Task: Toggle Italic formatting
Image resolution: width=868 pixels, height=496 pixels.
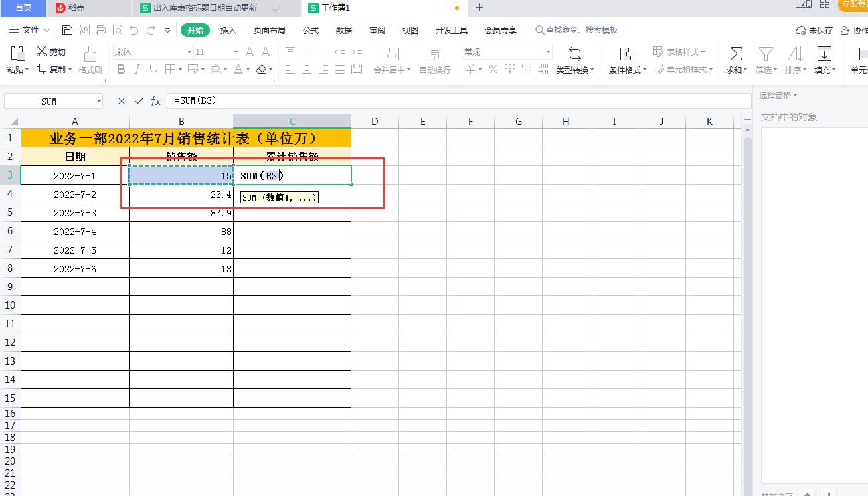Action: (x=137, y=69)
